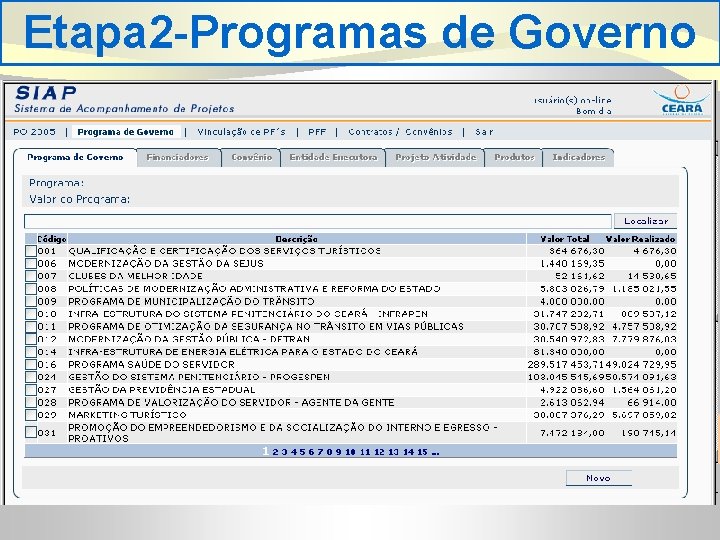Click the Novo button

[x=598, y=478]
